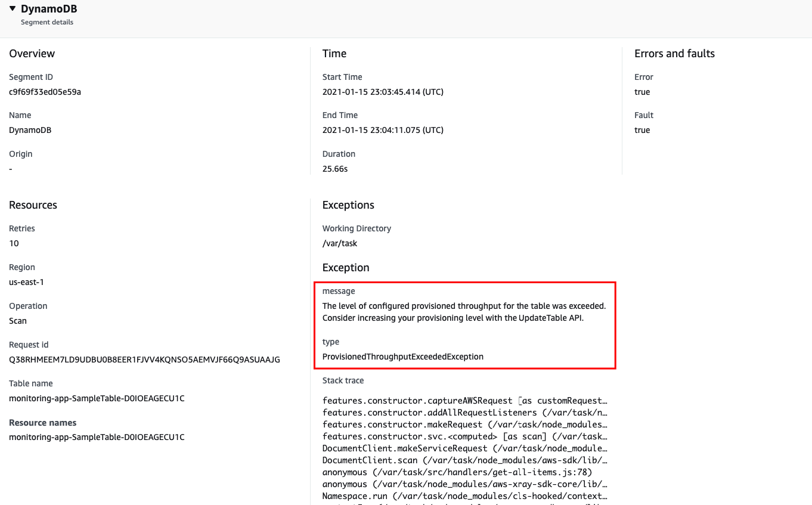Collapse the DynamoDB segment details triangle
The image size is (812, 505).
13,9
